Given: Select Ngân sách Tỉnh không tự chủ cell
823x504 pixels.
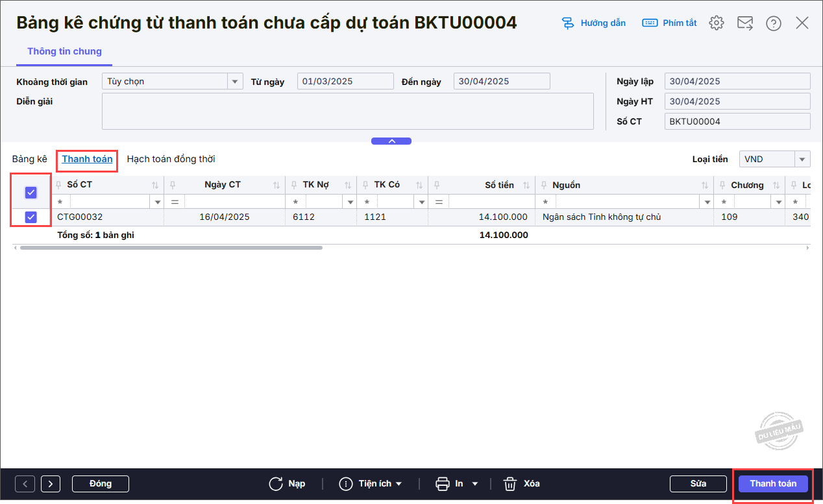Looking at the screenshot, I should click(x=624, y=217).
